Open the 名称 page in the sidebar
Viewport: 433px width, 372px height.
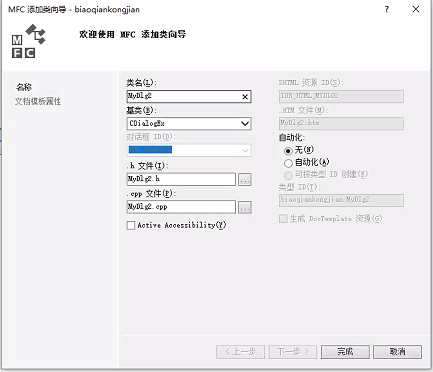24,87
